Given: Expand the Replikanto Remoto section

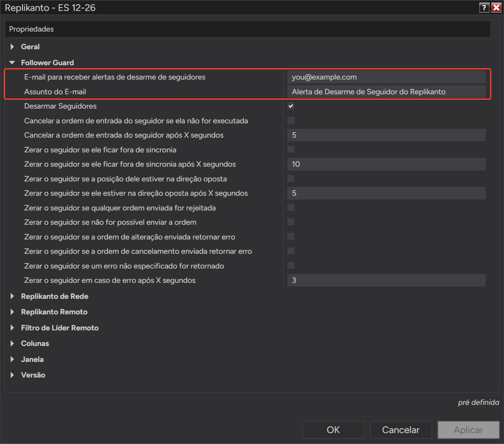Looking at the screenshot, I should [x=12, y=312].
